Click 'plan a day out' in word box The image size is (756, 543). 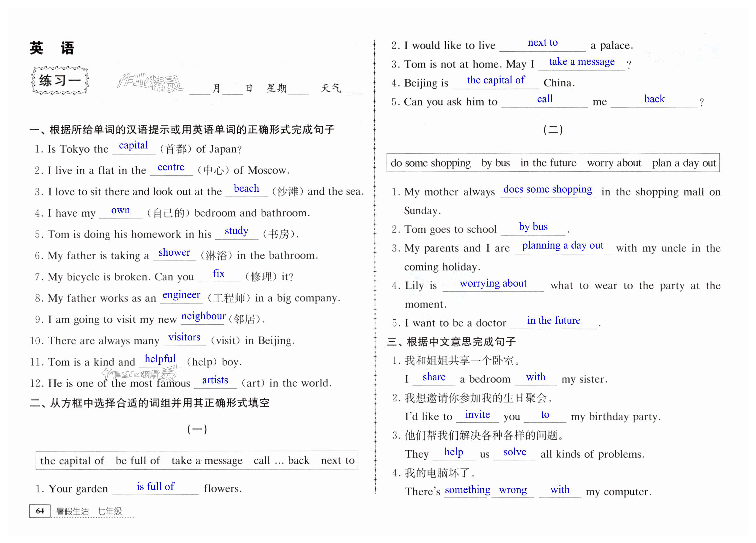tap(684, 163)
